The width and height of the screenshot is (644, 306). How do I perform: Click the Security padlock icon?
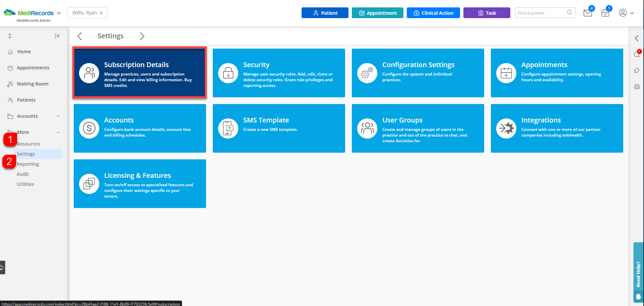pyautogui.click(x=228, y=73)
